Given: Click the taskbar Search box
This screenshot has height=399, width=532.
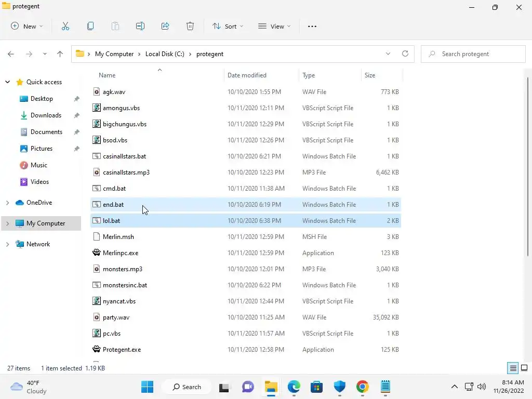Looking at the screenshot, I should pyautogui.click(x=187, y=387).
